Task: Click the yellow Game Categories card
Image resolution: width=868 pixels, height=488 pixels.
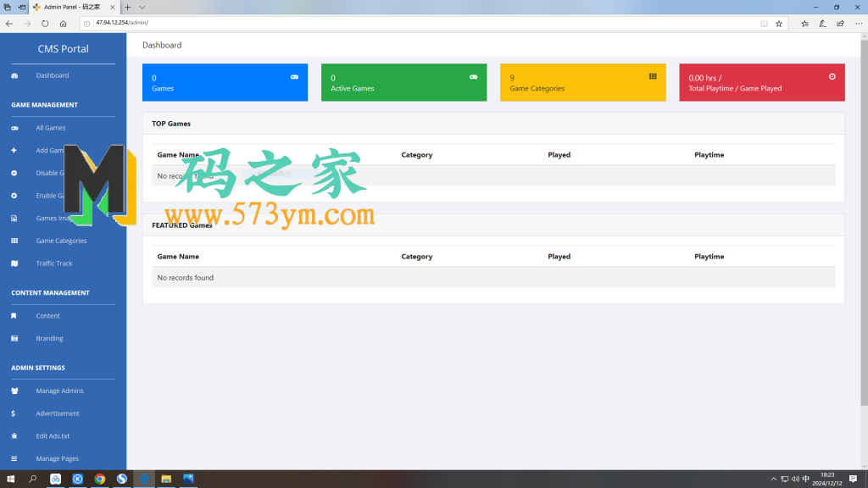Action: [582, 82]
